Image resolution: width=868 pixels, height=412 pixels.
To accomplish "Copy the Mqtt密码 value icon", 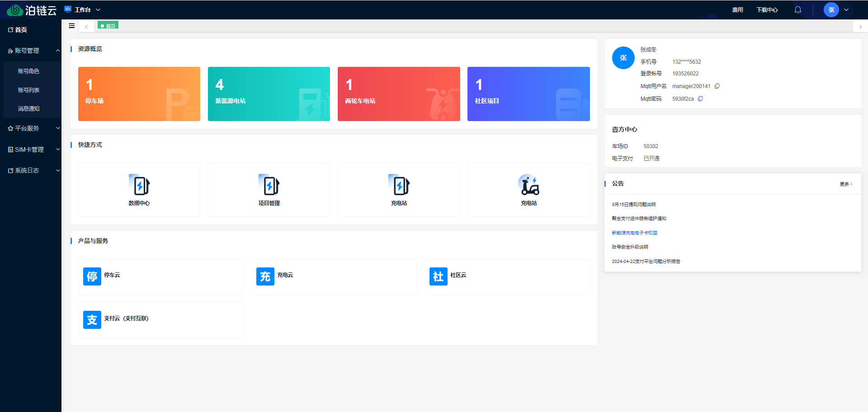I will pos(700,99).
